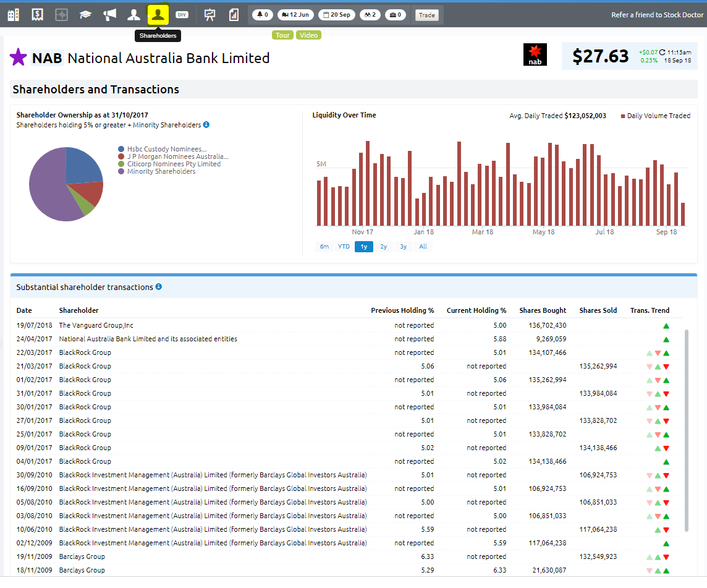Image resolution: width=707 pixels, height=588 pixels.
Task: Open the DIV dividends icon
Action: (182, 15)
